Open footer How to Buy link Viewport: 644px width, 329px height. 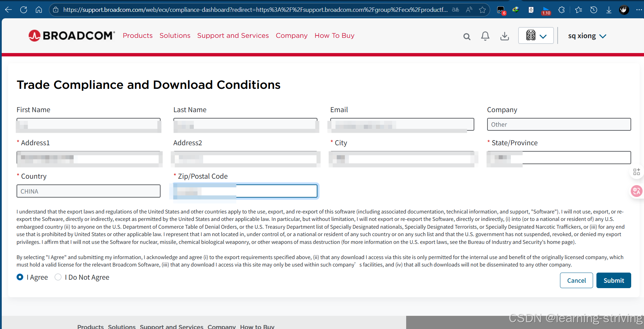click(x=257, y=327)
